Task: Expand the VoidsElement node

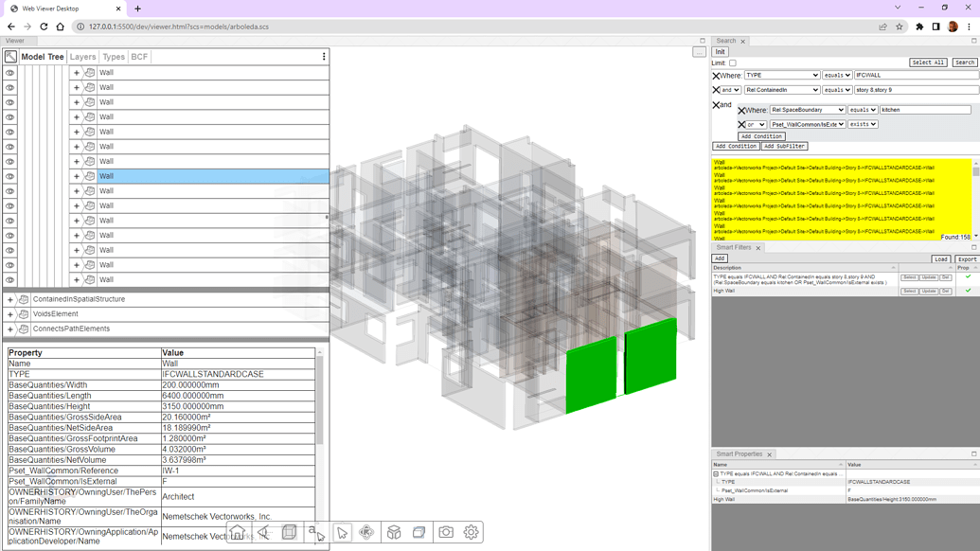Action: [x=10, y=314]
